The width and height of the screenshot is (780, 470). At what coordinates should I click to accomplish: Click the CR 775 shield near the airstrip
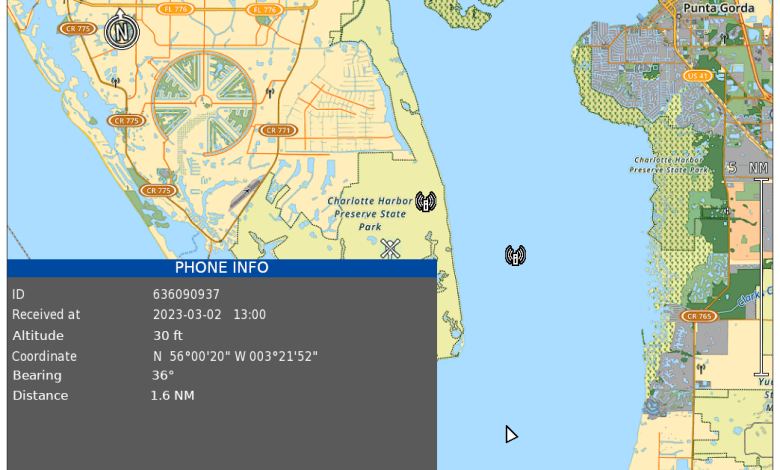point(158,190)
